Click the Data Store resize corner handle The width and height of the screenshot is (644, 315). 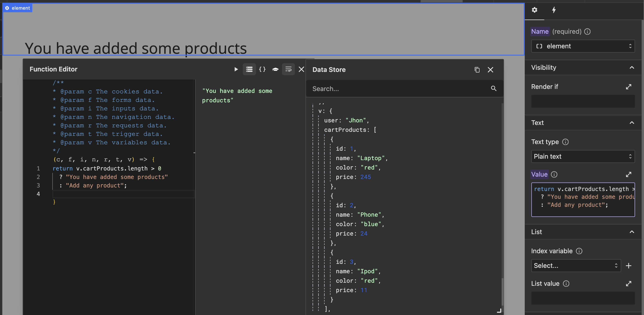(x=499, y=311)
